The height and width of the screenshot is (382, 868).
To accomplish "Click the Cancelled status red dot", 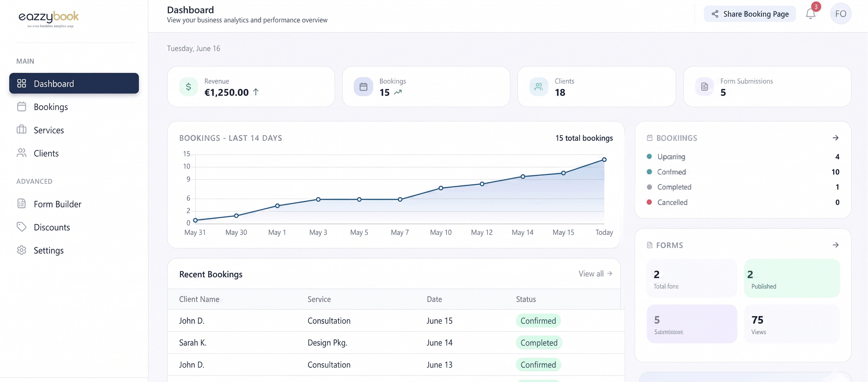I will pos(649,202).
